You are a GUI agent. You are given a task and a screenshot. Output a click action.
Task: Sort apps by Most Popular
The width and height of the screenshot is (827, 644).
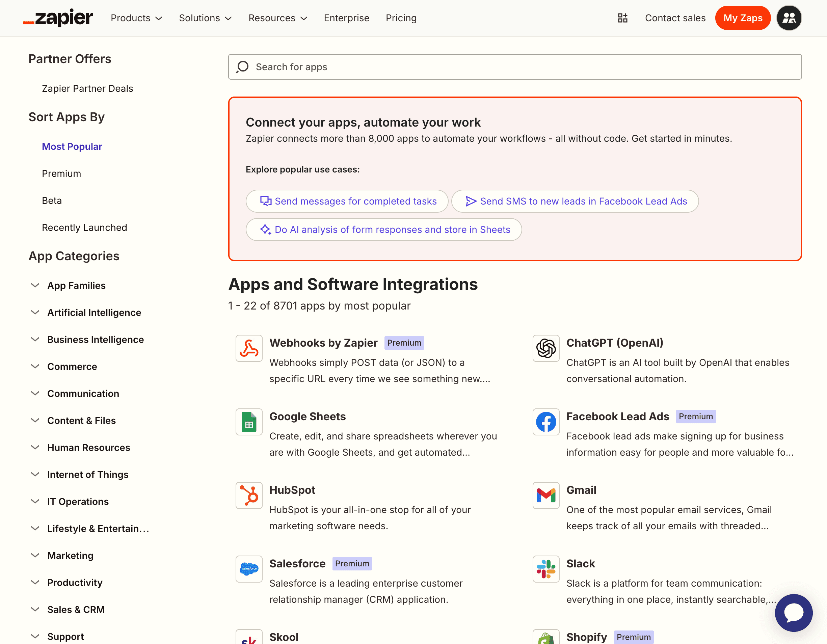(72, 146)
